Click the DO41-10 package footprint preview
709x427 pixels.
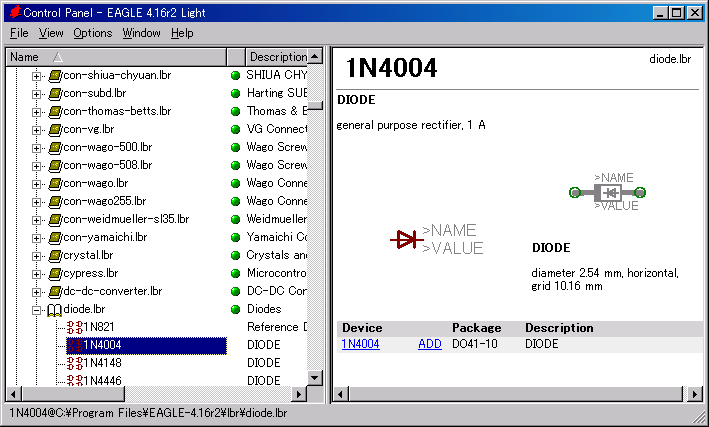[x=607, y=193]
